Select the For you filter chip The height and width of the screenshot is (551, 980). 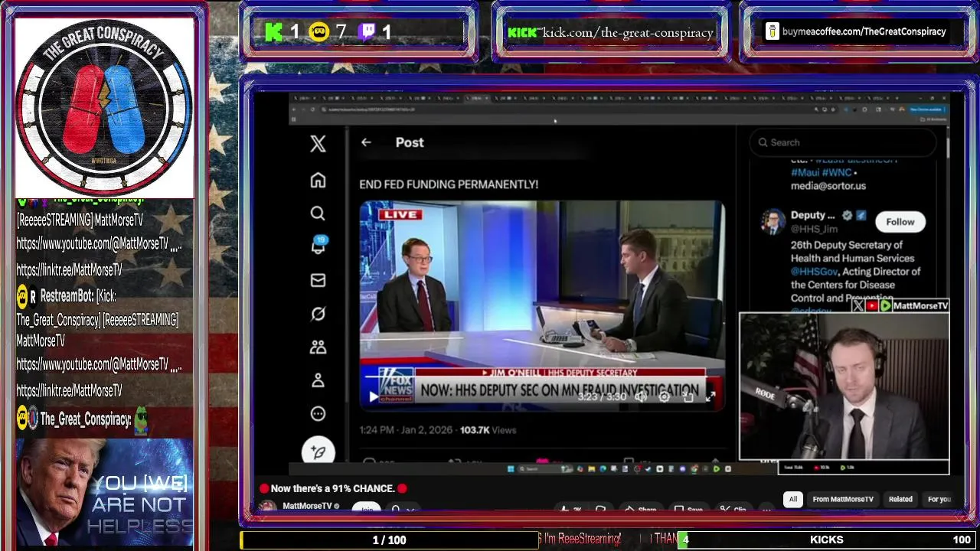[x=939, y=499]
